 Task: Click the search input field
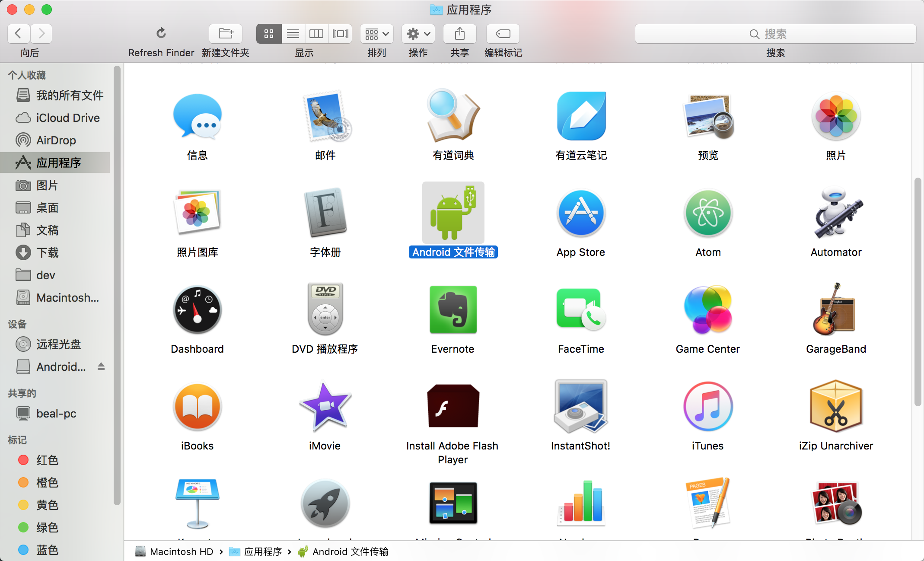(x=775, y=34)
